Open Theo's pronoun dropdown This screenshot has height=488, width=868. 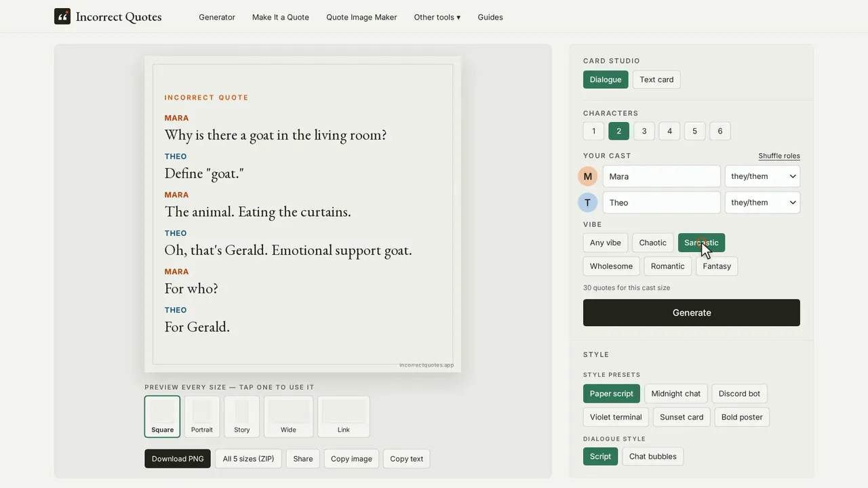coord(762,203)
